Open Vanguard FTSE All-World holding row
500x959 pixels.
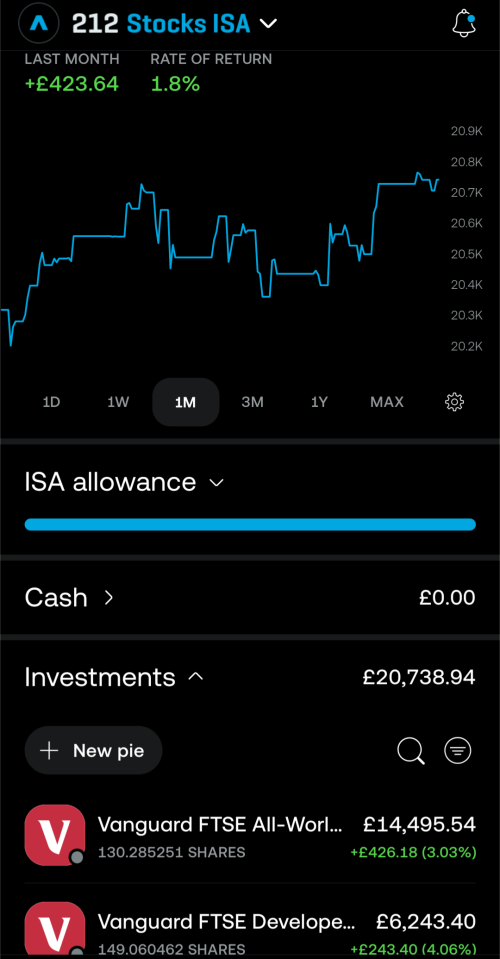pyautogui.click(x=250, y=835)
